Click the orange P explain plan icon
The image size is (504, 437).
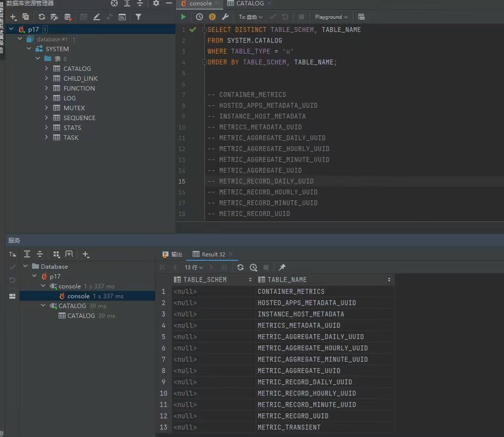click(x=212, y=17)
